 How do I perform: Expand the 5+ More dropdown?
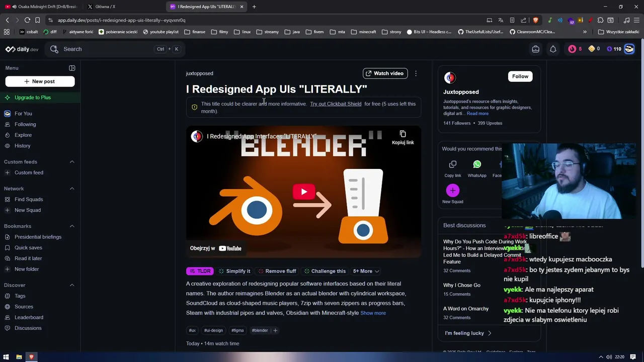tap(366, 271)
